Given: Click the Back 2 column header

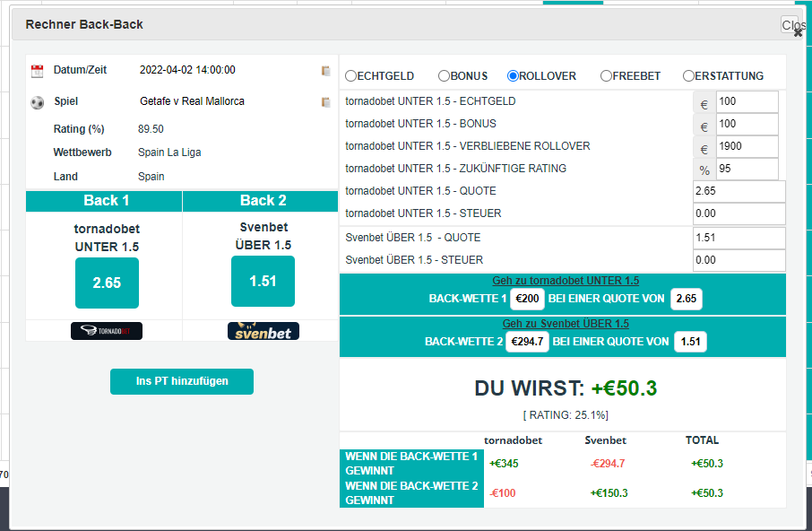Looking at the screenshot, I should (x=261, y=201).
